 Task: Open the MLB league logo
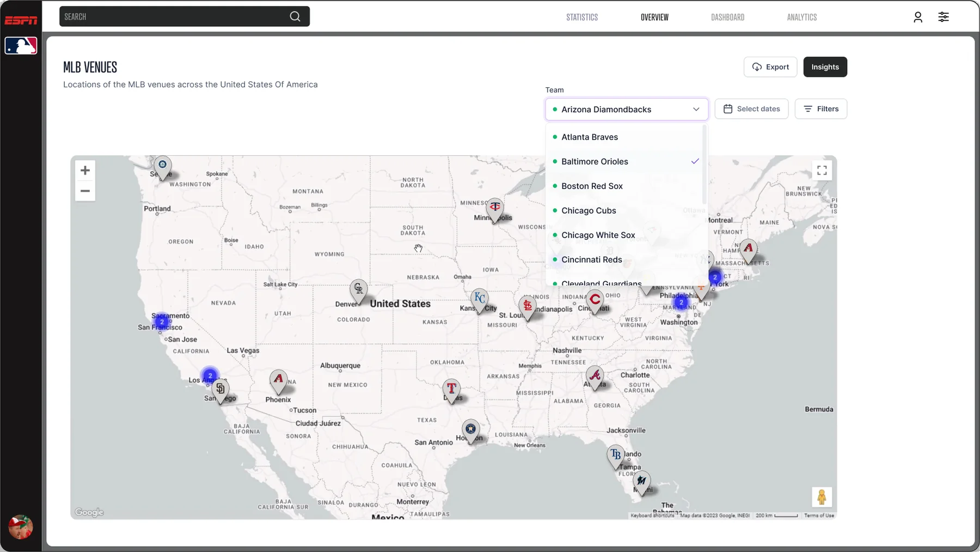(21, 46)
